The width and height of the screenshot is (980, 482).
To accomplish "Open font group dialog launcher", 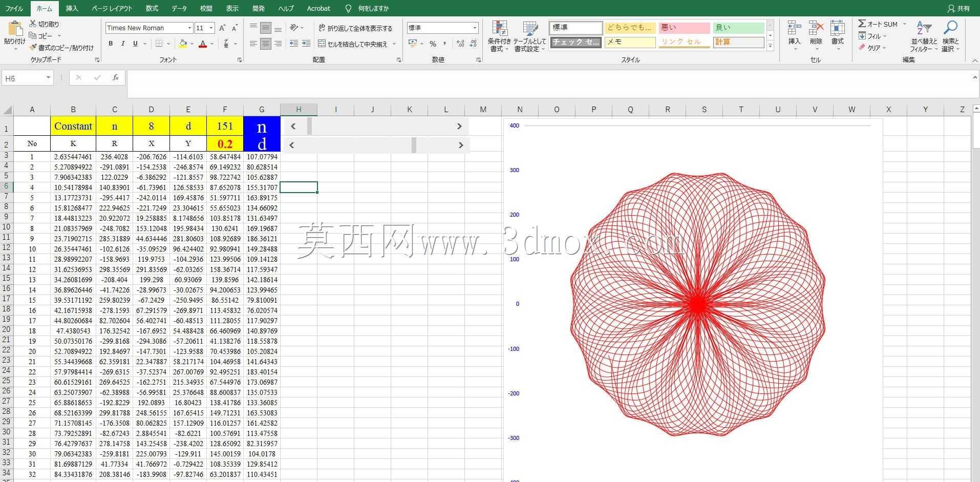I will point(239,60).
